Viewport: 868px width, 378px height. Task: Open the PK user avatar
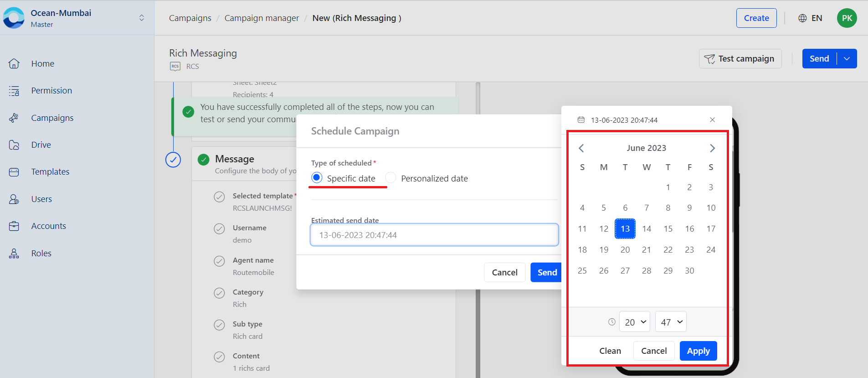847,18
